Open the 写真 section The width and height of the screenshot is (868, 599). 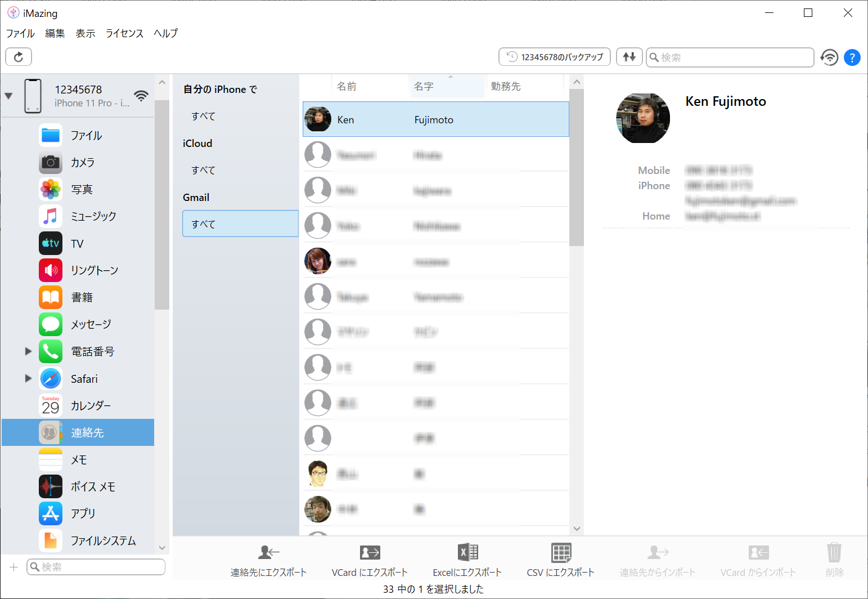[78, 189]
